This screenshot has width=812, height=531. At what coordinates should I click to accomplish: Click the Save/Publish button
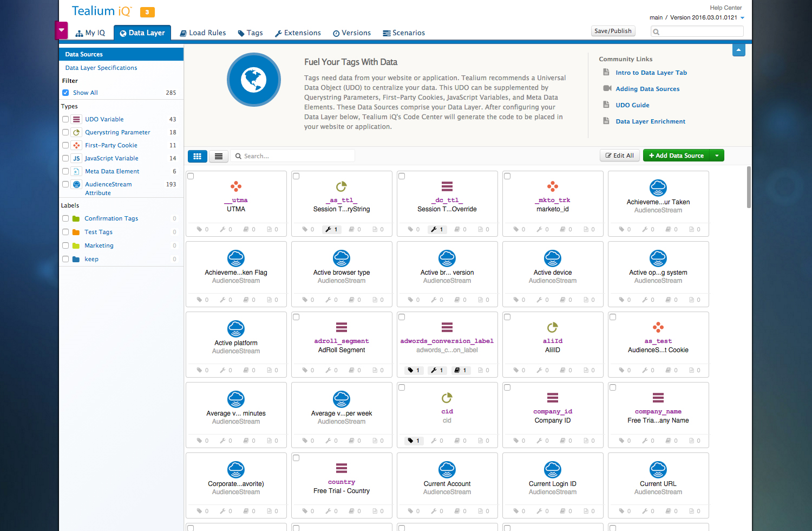coord(613,31)
